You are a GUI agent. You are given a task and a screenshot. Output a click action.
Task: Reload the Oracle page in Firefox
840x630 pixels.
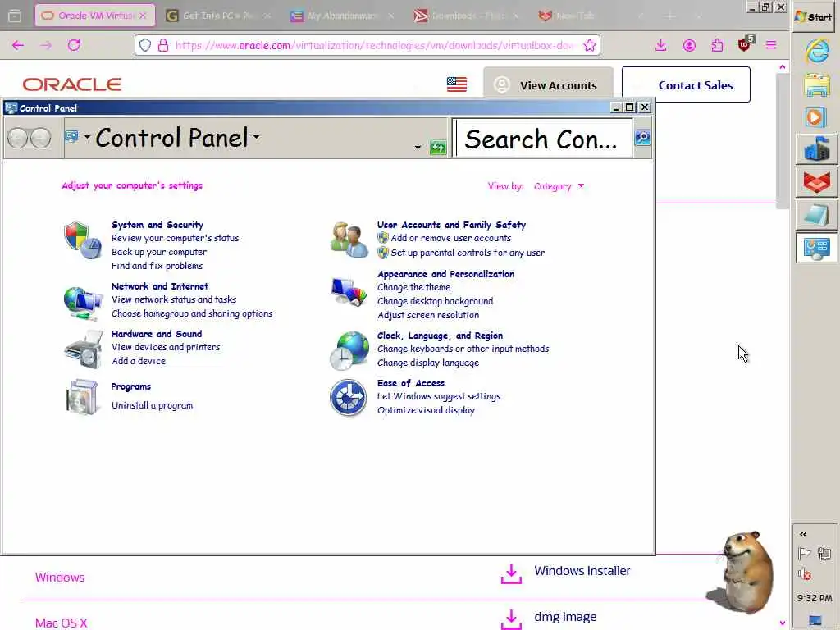coord(74,46)
